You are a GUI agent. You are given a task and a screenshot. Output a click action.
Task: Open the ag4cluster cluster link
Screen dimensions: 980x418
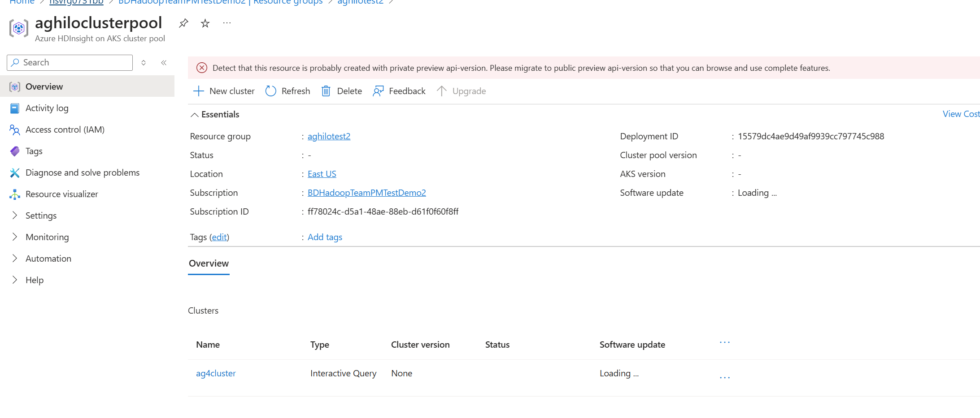click(216, 373)
